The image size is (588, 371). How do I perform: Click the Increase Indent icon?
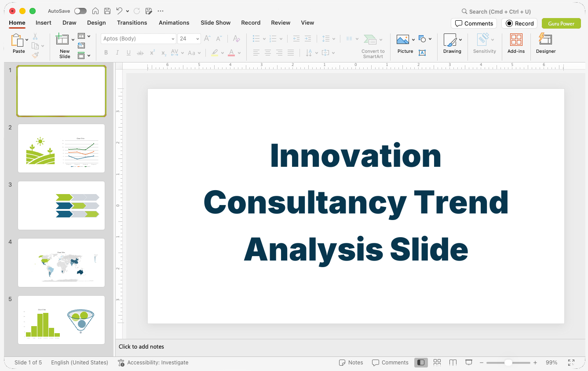pos(308,39)
